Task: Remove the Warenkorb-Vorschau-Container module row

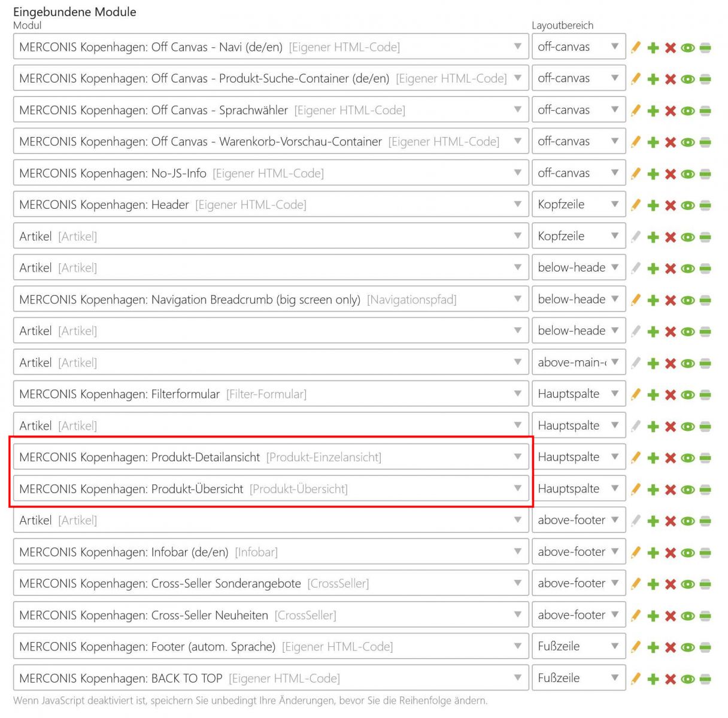Action: pyautogui.click(x=671, y=142)
